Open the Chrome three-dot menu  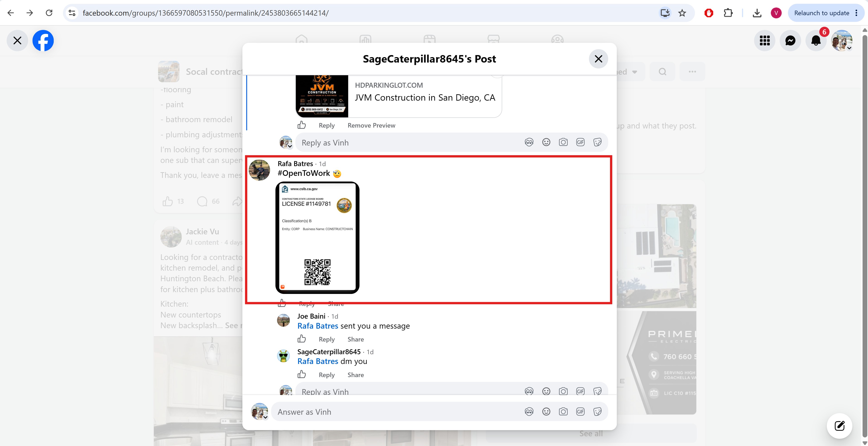[x=856, y=13]
